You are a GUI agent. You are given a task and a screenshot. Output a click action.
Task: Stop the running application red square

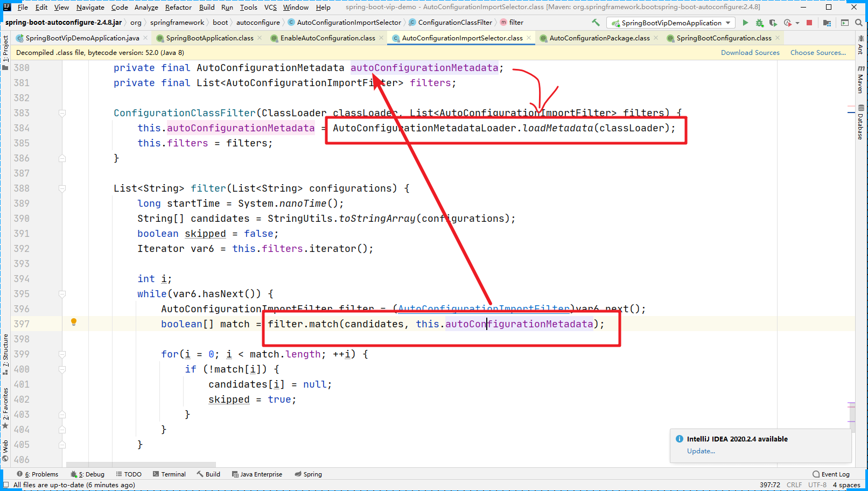pos(809,23)
